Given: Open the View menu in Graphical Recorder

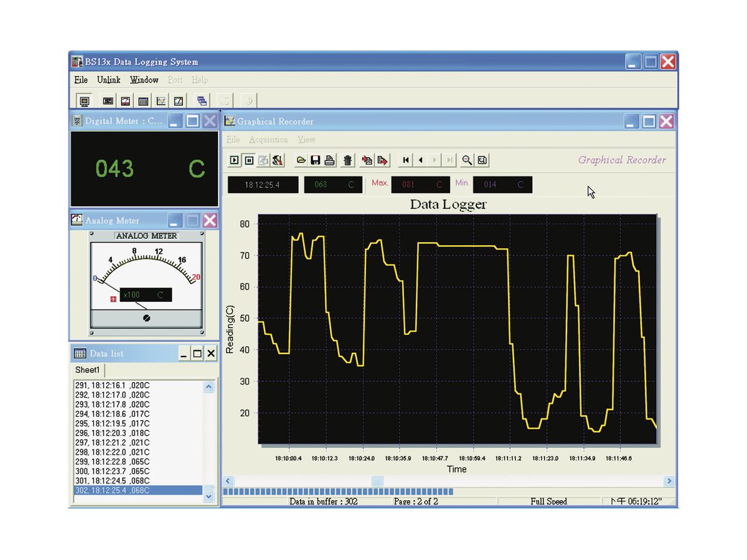Looking at the screenshot, I should pos(306,139).
